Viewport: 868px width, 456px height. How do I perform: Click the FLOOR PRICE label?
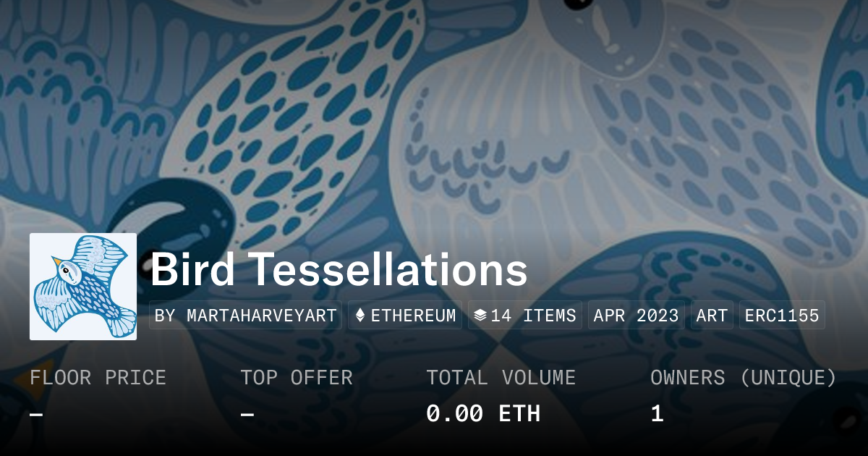point(98,378)
